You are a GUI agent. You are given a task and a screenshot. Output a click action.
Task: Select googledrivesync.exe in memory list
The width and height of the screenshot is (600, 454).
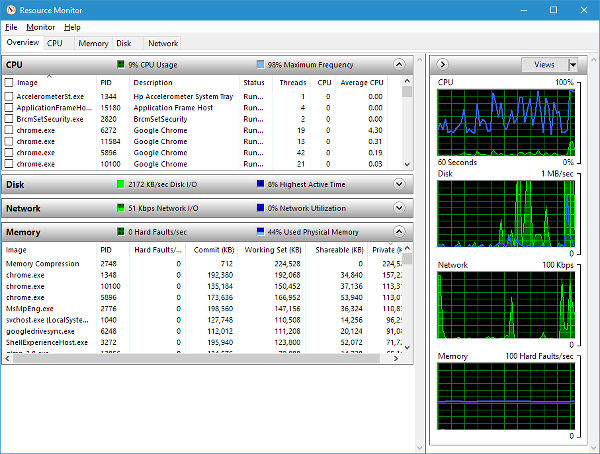click(203, 331)
